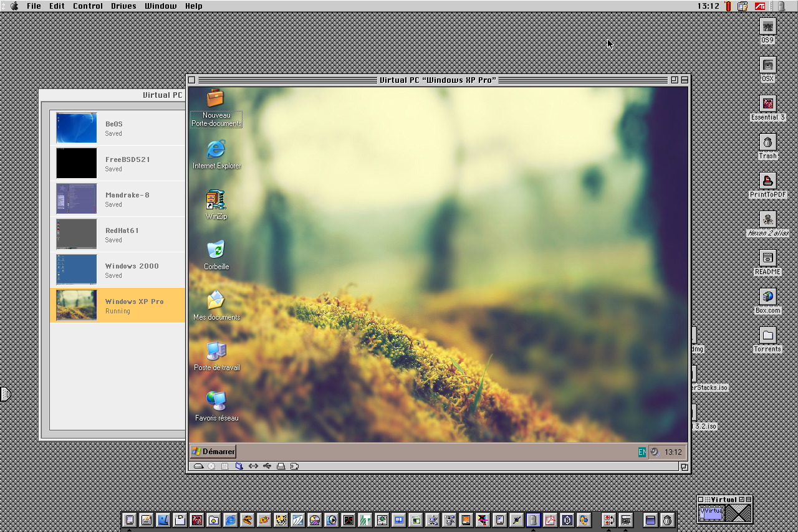Select the Essential 3 desktop icon
The image size is (798, 532).
click(767, 108)
